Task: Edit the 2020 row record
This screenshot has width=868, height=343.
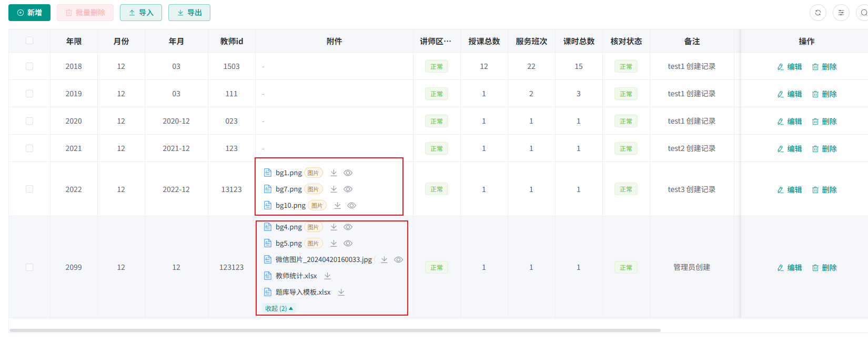Action: click(790, 121)
